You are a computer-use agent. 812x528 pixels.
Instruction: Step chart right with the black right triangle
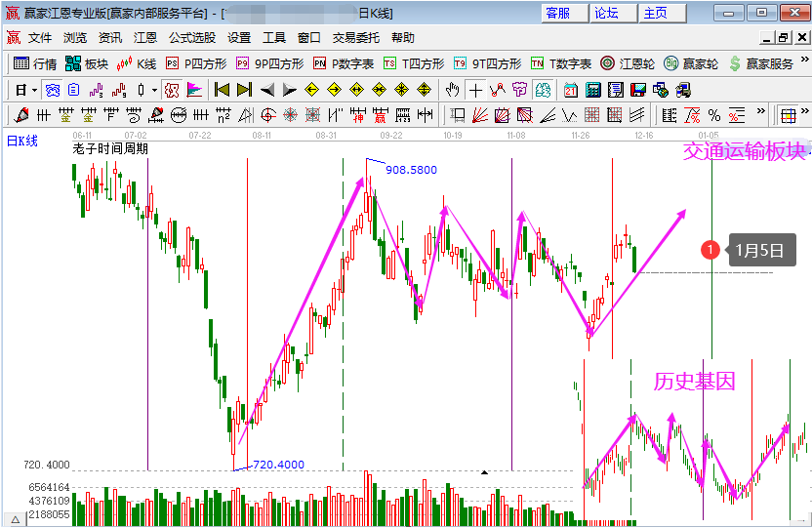[290, 90]
